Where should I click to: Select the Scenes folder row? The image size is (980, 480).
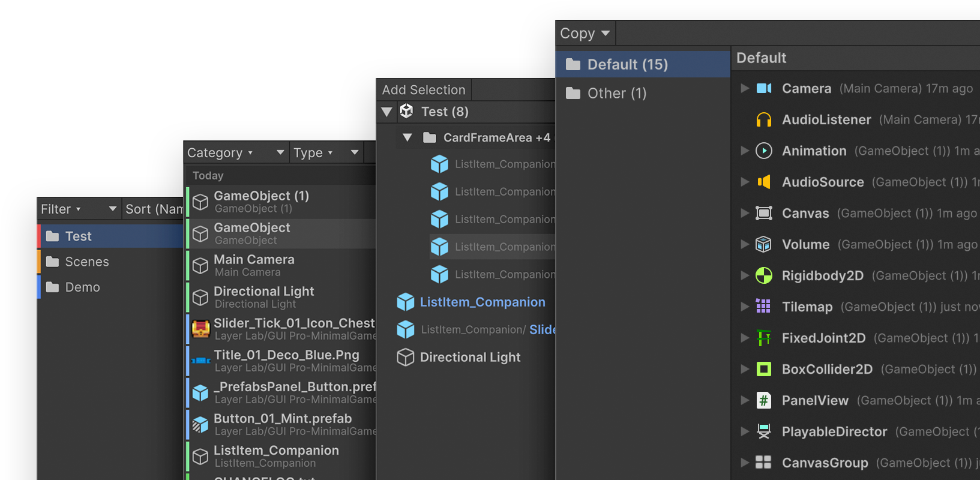coord(110,262)
